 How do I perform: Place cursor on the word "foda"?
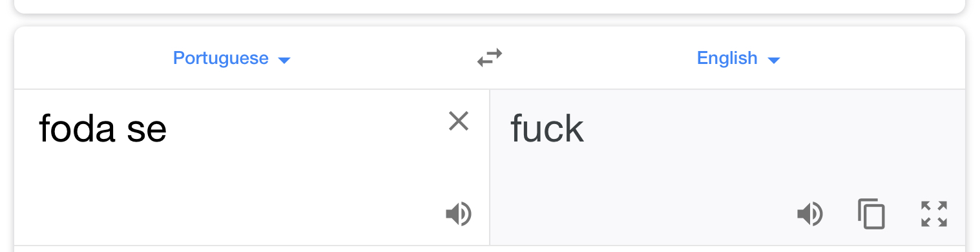[x=76, y=128]
